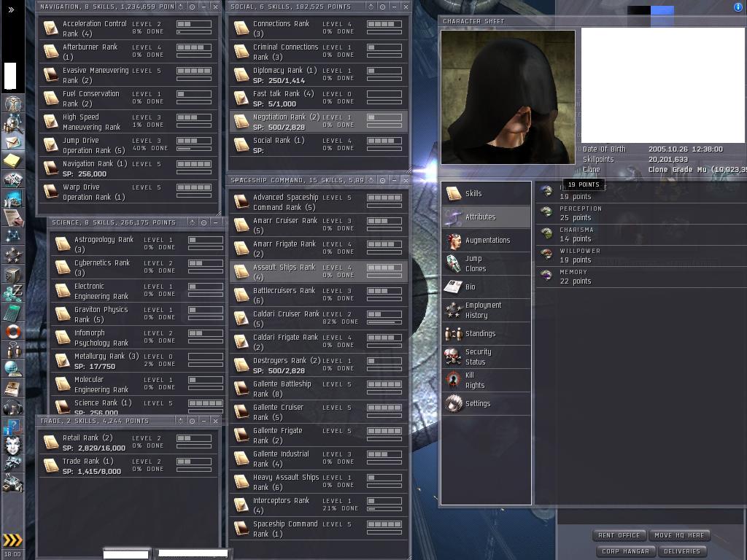Click the Assault Ships skill book icon

241,271
